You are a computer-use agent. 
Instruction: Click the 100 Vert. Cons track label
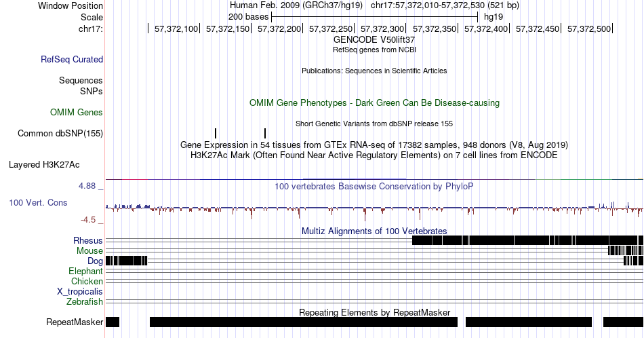coord(38,202)
